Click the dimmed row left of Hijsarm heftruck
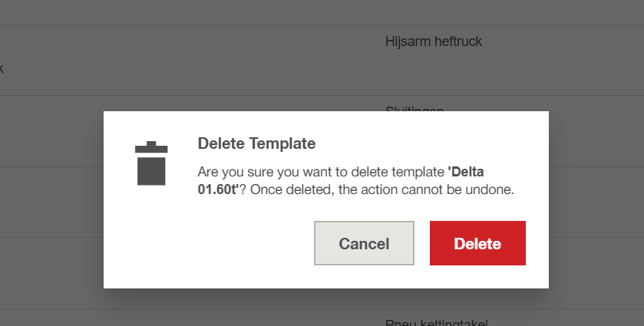 pyautogui.click(x=192, y=60)
